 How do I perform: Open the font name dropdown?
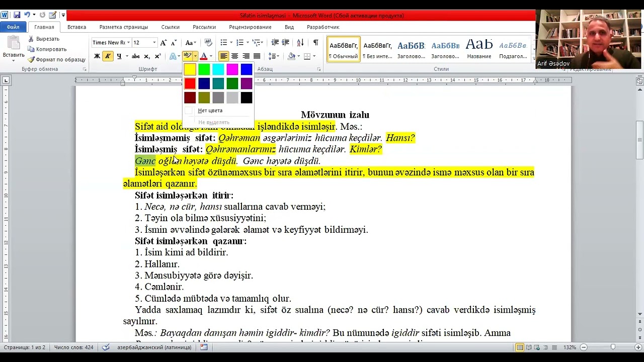click(128, 43)
